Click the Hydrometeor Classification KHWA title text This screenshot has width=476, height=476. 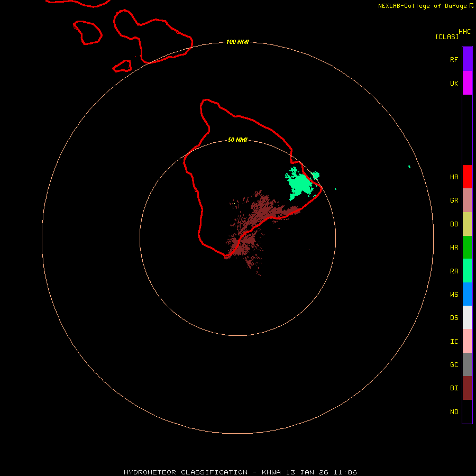point(240,472)
